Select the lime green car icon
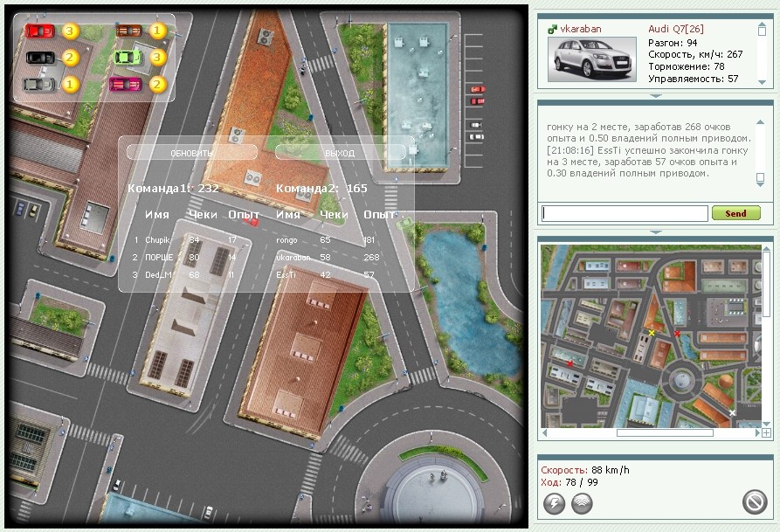The image size is (780, 532). coord(128,58)
